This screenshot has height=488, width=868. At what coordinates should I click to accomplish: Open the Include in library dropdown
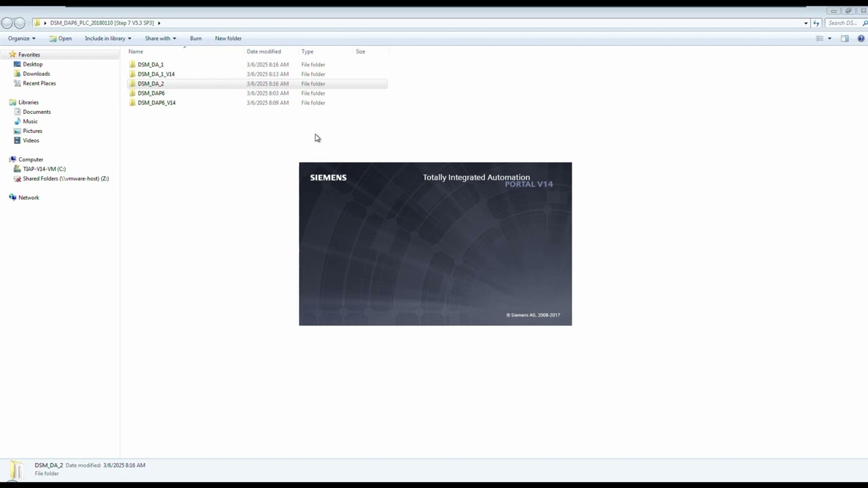coord(108,39)
